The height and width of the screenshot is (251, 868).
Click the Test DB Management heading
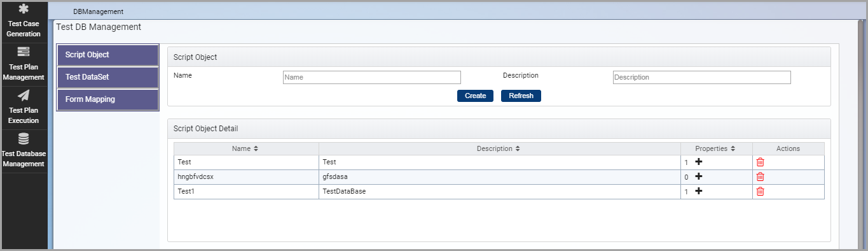coord(99,27)
